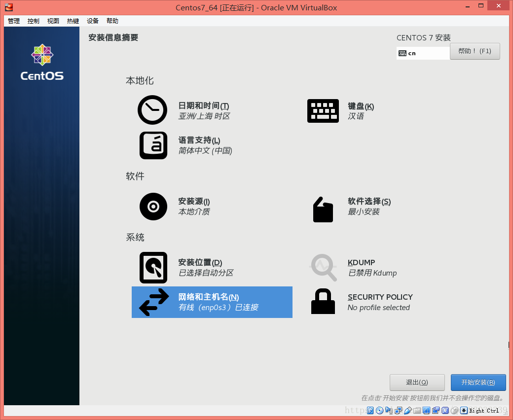
Task: Select 语言支持(L) label
Action: pos(199,140)
